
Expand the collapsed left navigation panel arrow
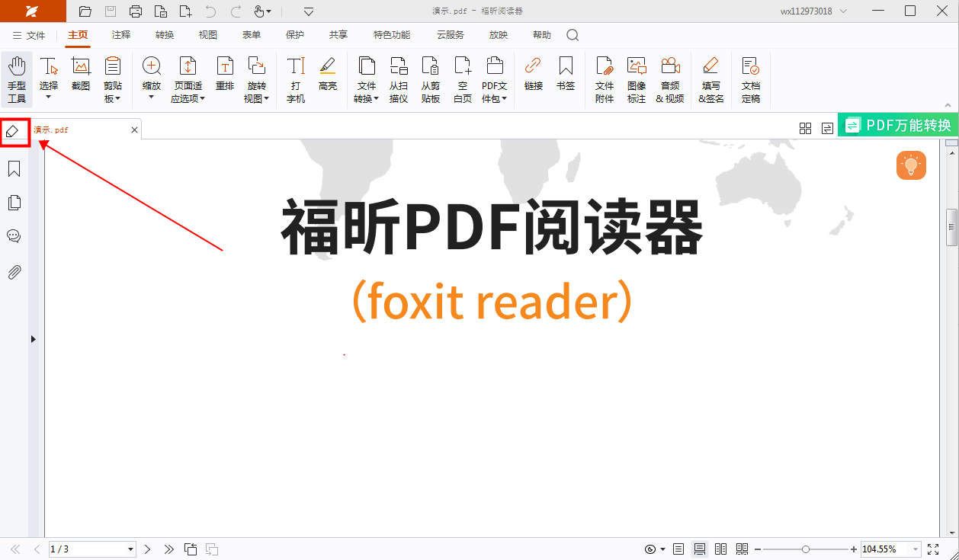33,339
